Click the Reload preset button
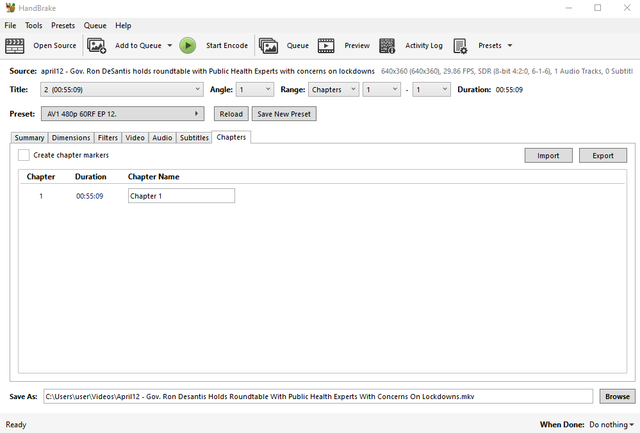The image size is (640, 433). click(231, 114)
